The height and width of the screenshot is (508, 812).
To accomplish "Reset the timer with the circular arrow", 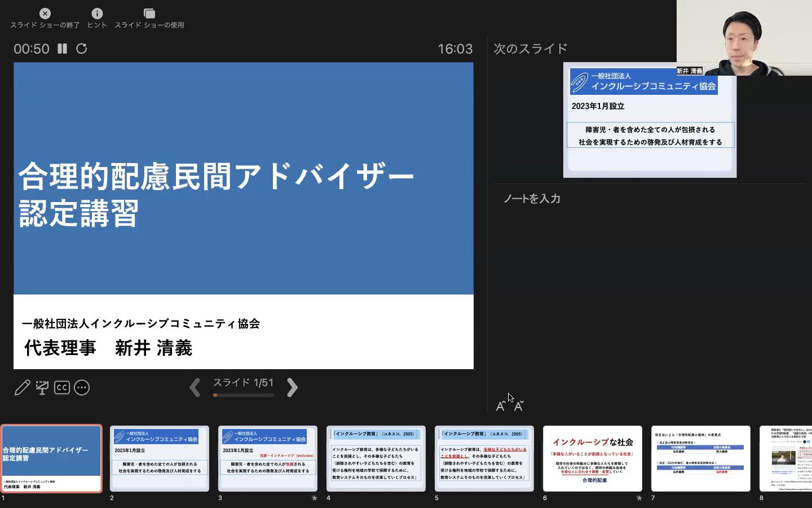I will (82, 49).
